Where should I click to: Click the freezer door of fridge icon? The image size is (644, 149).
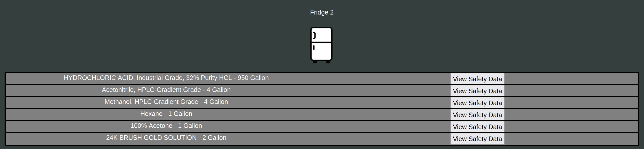[x=321, y=35]
